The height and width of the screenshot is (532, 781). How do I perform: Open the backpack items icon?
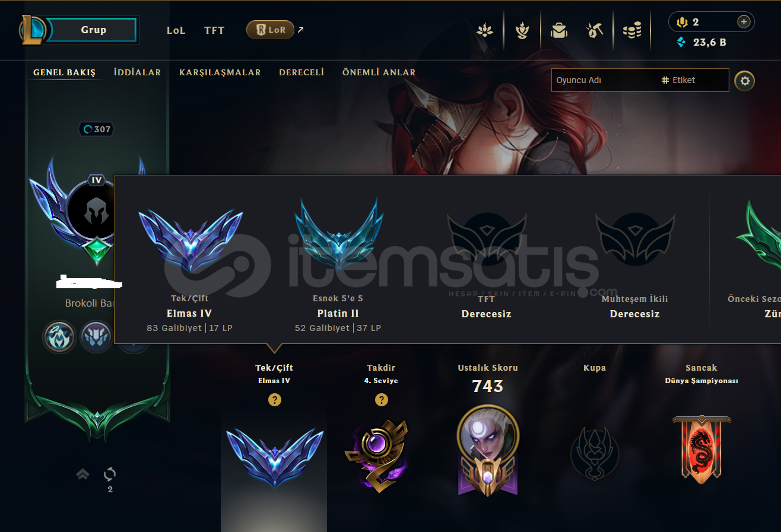pyautogui.click(x=558, y=30)
